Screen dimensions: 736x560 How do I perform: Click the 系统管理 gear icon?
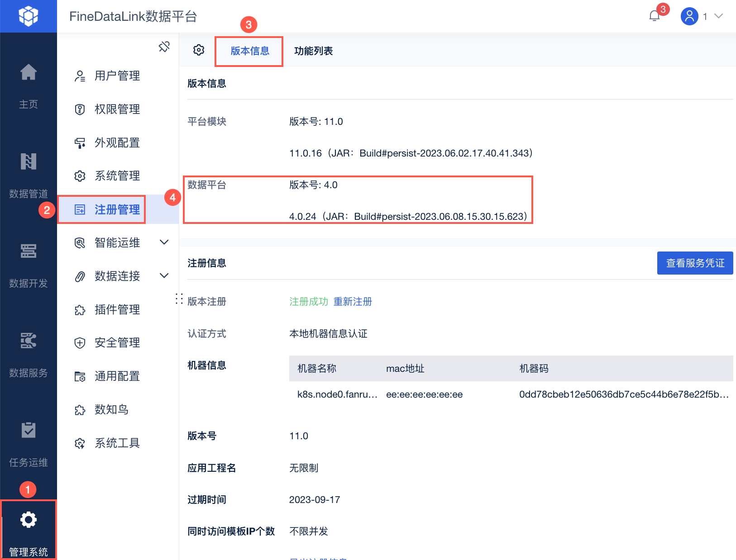[80, 176]
